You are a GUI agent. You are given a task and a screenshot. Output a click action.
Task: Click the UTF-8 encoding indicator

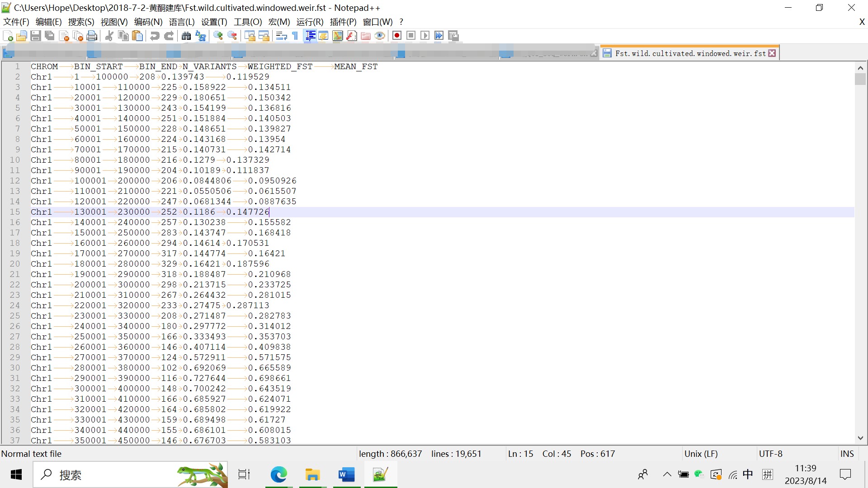[x=769, y=454]
